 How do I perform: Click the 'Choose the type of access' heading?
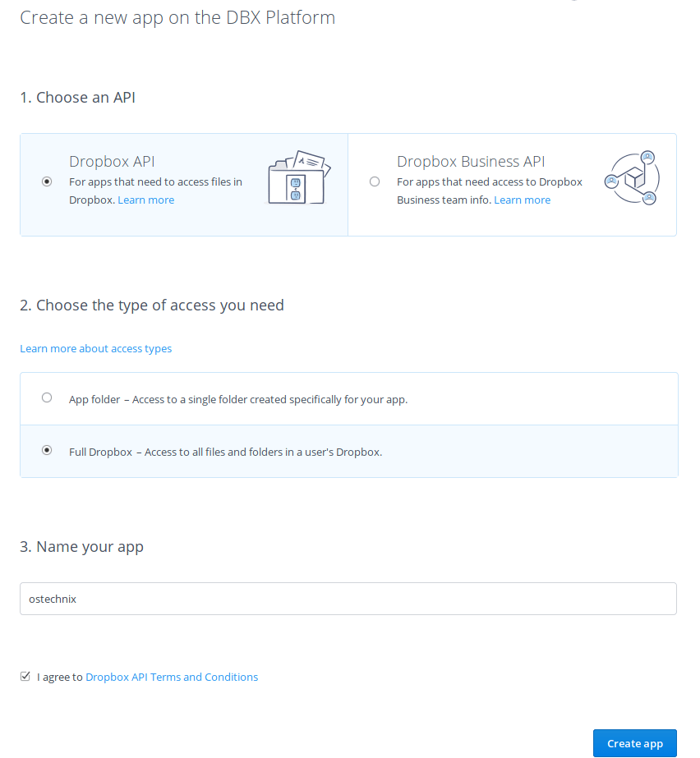pos(152,305)
